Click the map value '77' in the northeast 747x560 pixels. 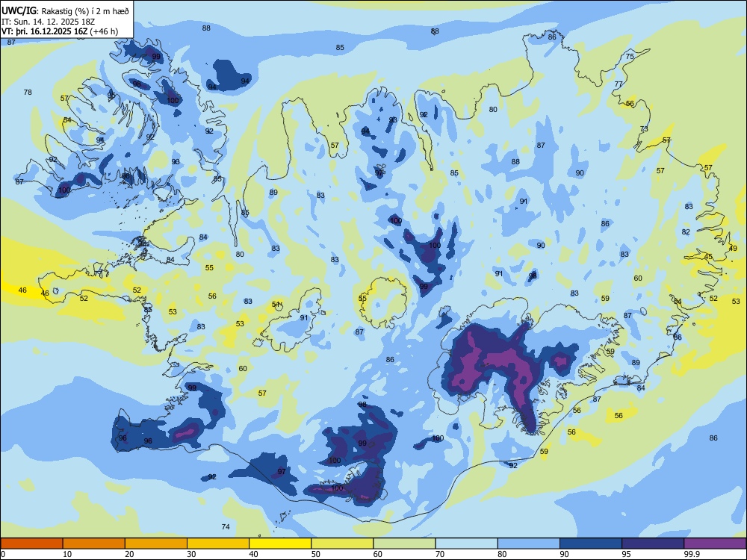(619, 84)
